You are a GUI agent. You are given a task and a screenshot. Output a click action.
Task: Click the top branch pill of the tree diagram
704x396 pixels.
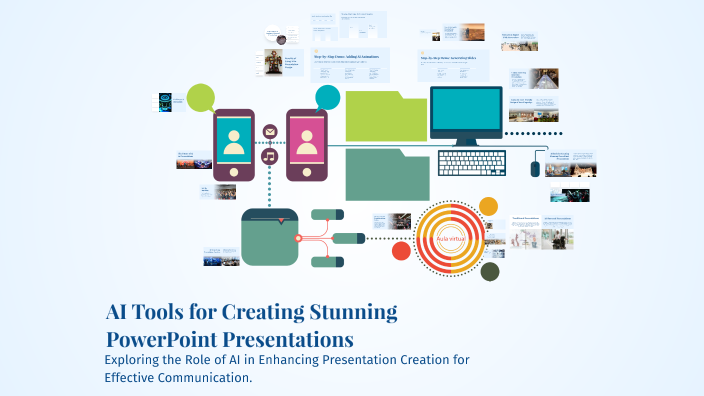click(328, 215)
